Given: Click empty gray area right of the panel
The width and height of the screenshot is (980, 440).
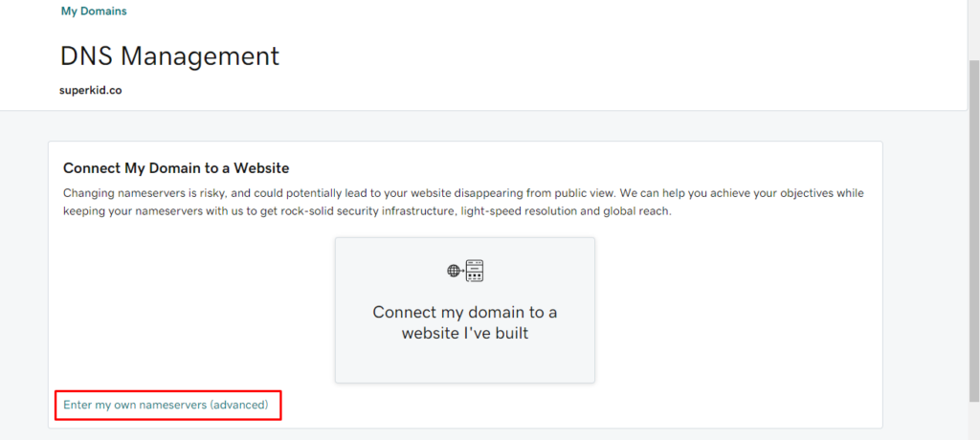Looking at the screenshot, I should pos(925,281).
